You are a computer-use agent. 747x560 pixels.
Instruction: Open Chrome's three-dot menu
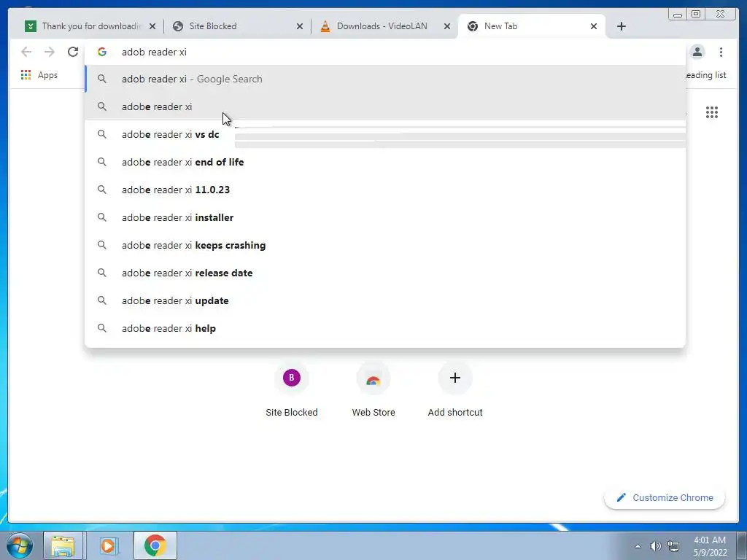(x=721, y=52)
